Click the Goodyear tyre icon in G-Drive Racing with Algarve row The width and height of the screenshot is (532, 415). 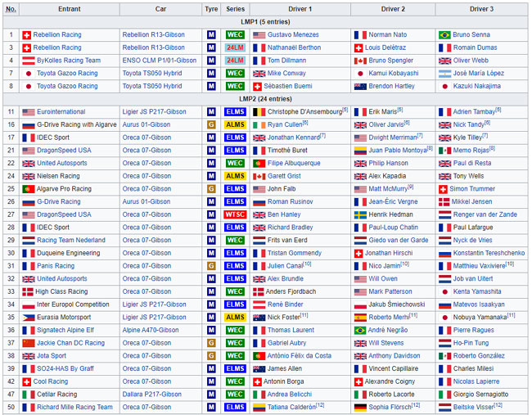(211, 124)
